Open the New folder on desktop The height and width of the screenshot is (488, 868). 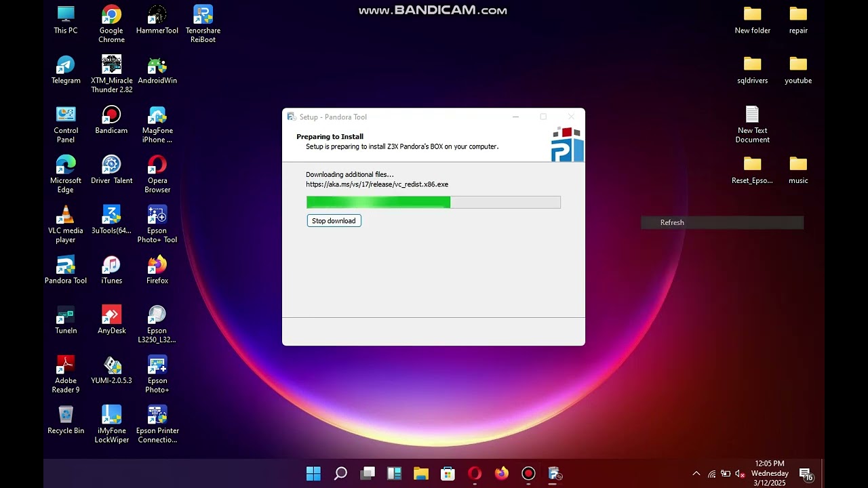(x=753, y=20)
